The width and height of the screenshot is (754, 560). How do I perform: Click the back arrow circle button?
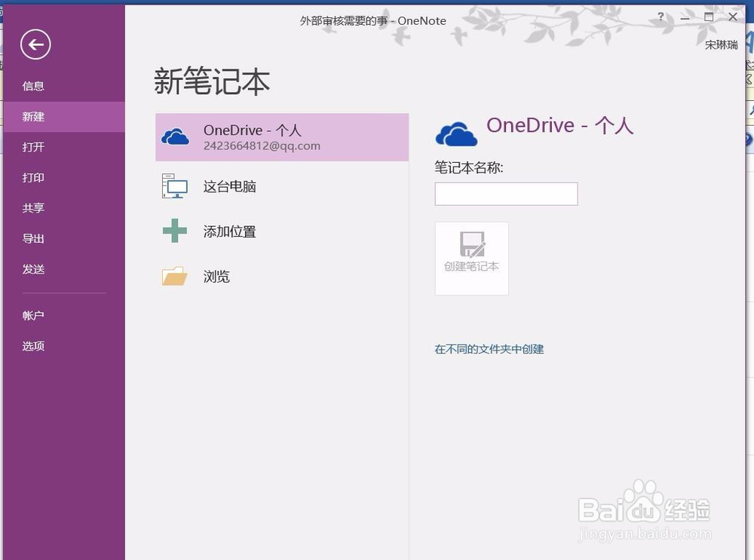35,44
